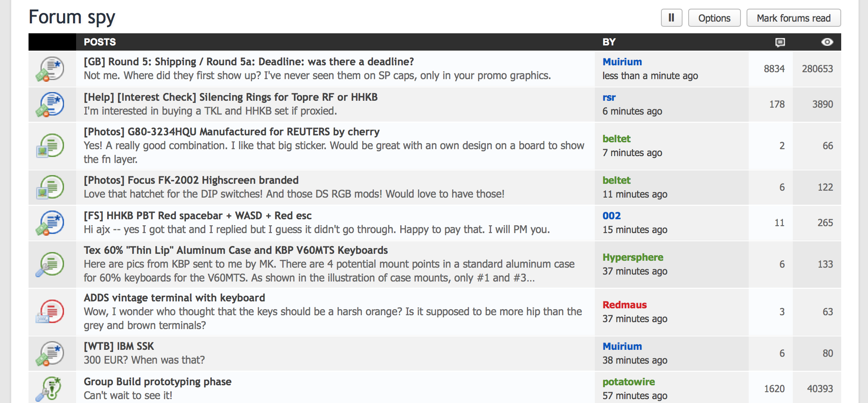Click forum icon beside Silencing Rings thread
This screenshot has width=868, height=403.
(x=51, y=105)
